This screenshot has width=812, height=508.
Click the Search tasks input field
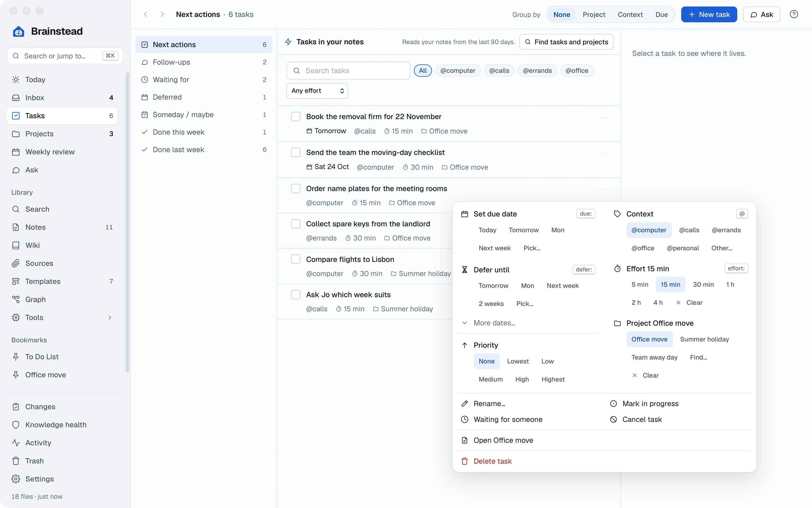pos(348,71)
